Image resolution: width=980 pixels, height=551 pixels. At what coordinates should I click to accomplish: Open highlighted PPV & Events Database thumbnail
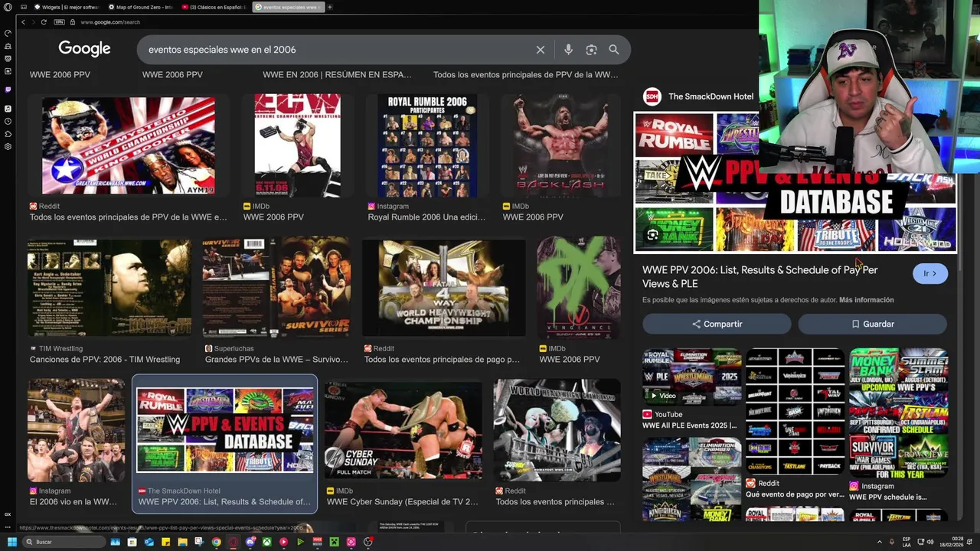224,430
